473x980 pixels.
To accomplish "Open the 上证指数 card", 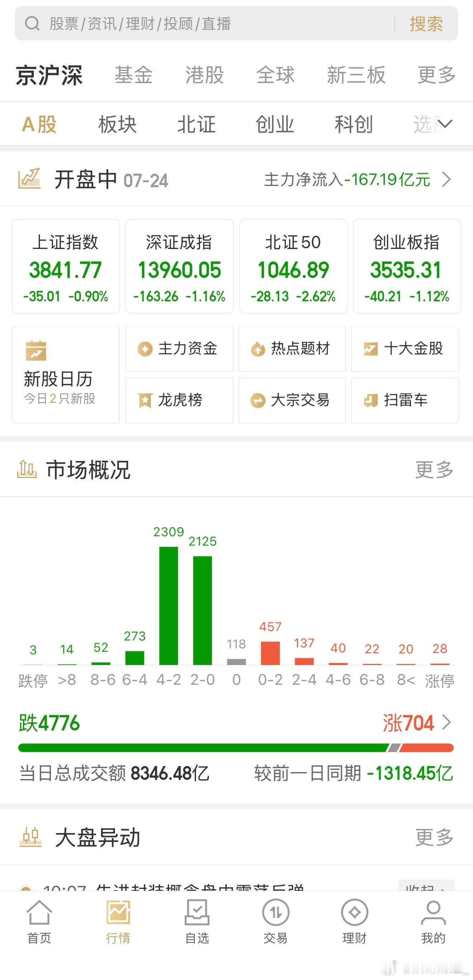I will click(66, 266).
